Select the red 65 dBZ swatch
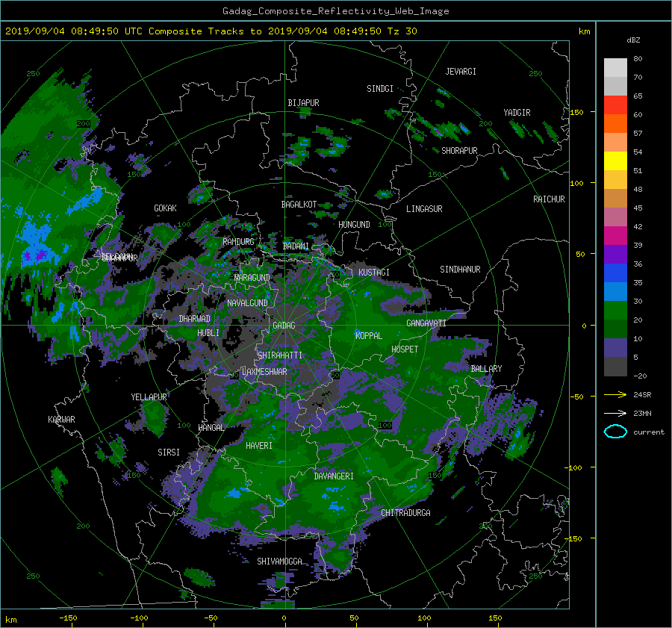The height and width of the screenshot is (628, 672). (x=615, y=105)
